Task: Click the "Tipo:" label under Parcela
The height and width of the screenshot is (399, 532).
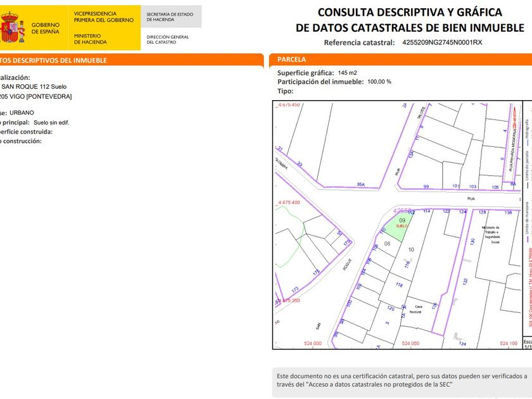Action: pos(286,91)
